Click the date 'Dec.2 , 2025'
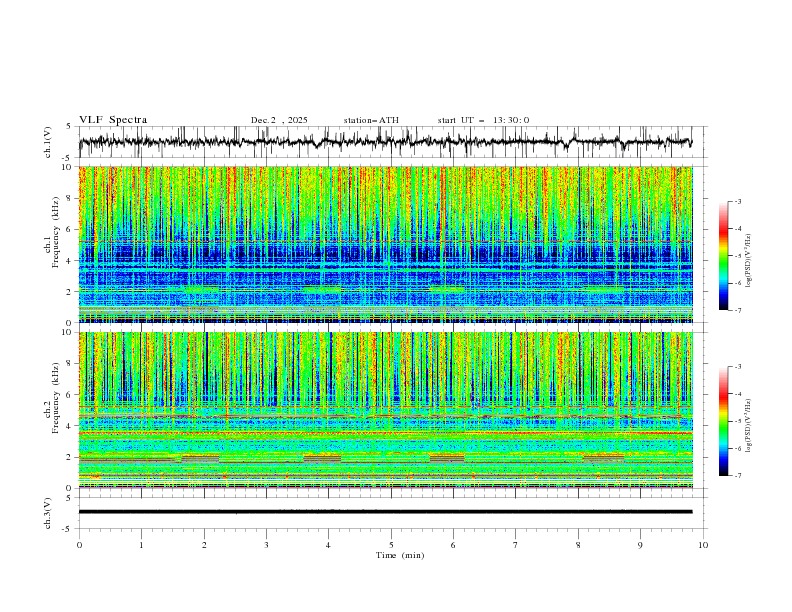The width and height of the screenshot is (792, 612). coord(279,120)
